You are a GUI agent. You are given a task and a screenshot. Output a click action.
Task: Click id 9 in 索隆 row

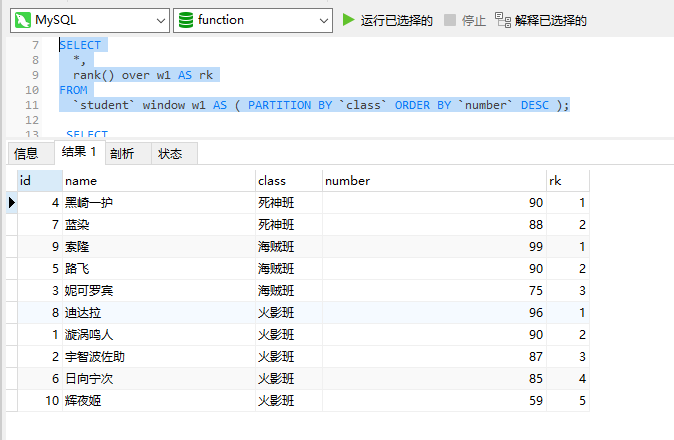tap(40, 247)
